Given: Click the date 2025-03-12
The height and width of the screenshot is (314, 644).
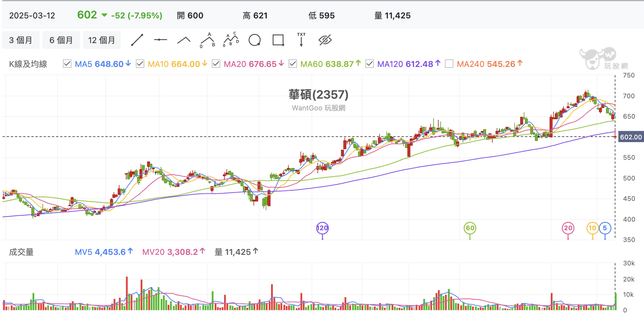Looking at the screenshot, I should [32, 16].
